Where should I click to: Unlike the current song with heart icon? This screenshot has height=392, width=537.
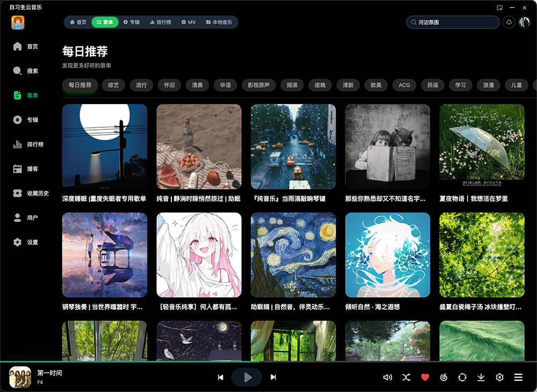tap(425, 378)
